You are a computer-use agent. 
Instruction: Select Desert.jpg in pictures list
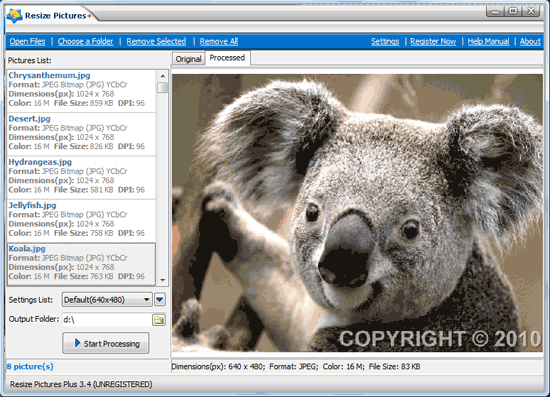point(81,134)
